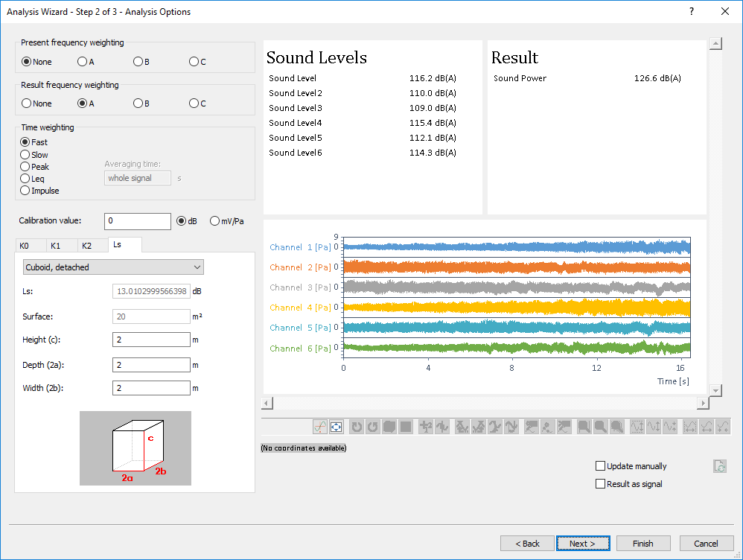Select C for present frequency weighting

pyautogui.click(x=197, y=62)
